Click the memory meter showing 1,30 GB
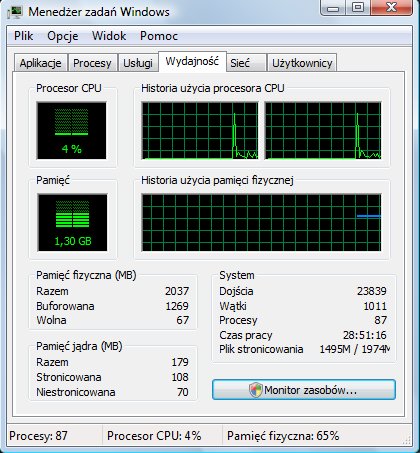 click(72, 222)
